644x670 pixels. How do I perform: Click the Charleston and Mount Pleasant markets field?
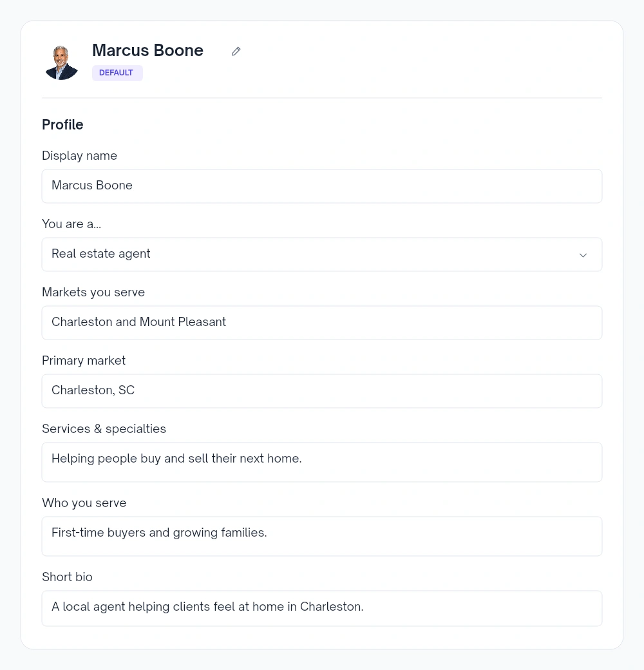click(322, 323)
